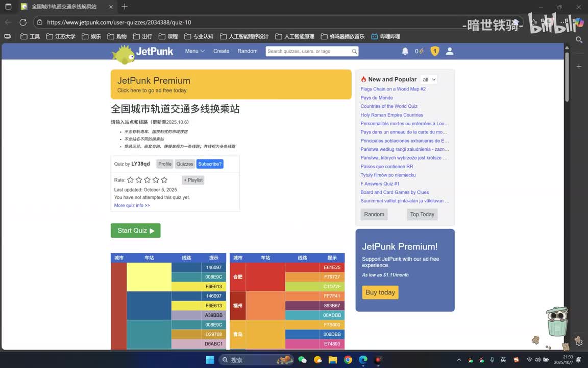The width and height of the screenshot is (588, 368).
Task: Open the New and Popular 'all' dropdown
Action: click(x=429, y=80)
